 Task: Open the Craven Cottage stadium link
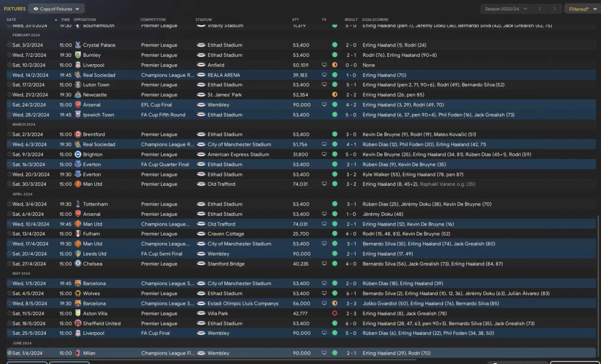click(x=226, y=234)
